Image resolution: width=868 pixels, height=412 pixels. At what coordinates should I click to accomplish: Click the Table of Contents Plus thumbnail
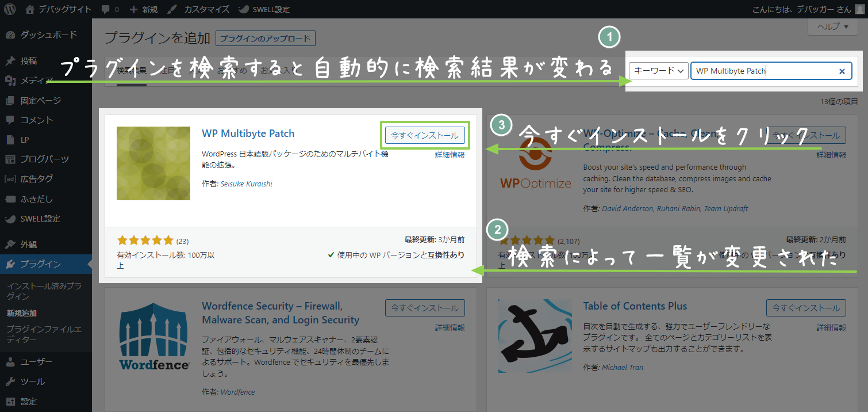coord(535,336)
